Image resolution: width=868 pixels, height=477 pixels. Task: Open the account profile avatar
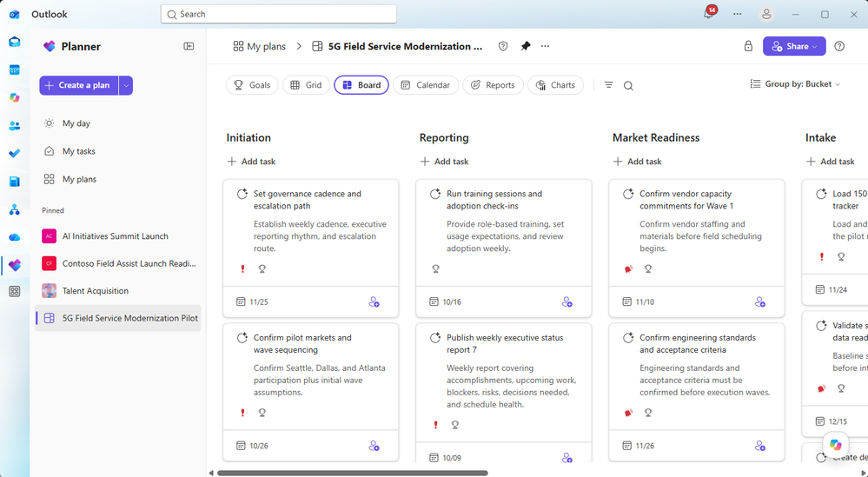766,15
